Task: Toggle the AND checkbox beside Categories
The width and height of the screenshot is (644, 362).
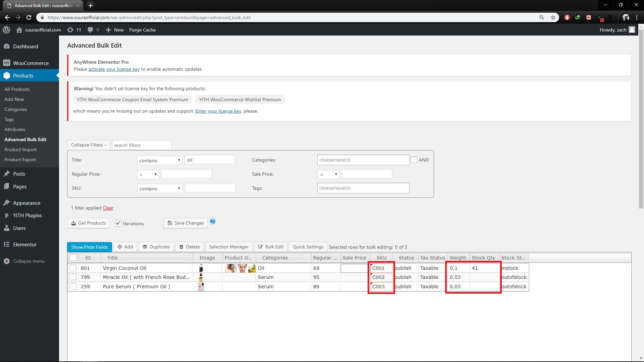Action: (x=414, y=160)
